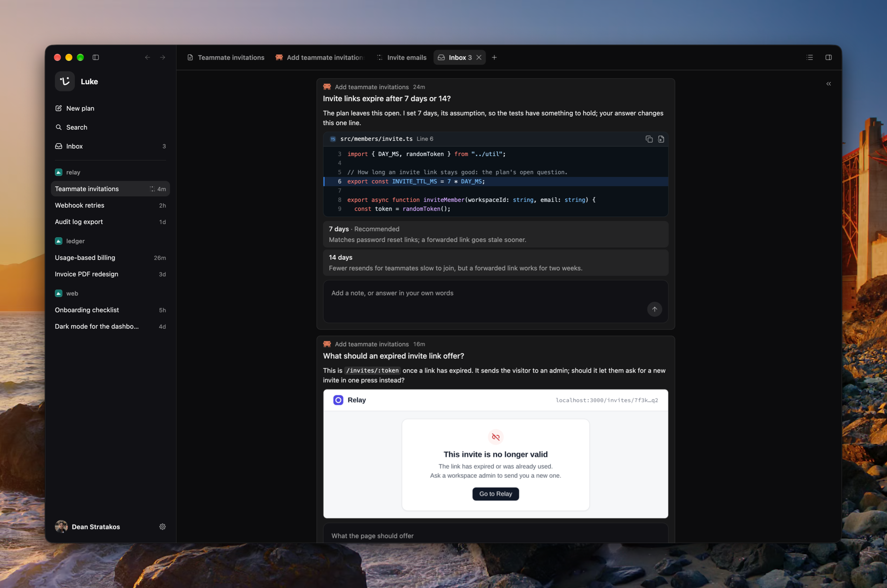Open invite.ts file from snippet icon
The image size is (887, 588).
pos(661,139)
